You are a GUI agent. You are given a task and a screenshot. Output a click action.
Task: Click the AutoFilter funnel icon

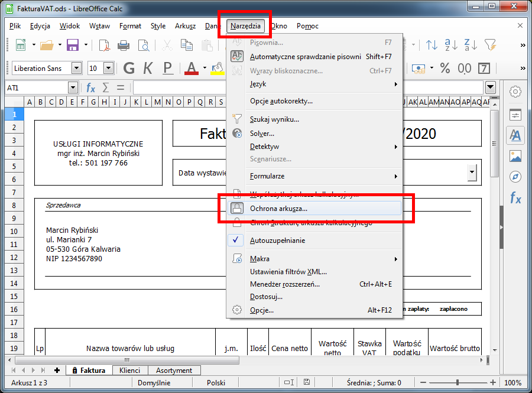(490, 45)
